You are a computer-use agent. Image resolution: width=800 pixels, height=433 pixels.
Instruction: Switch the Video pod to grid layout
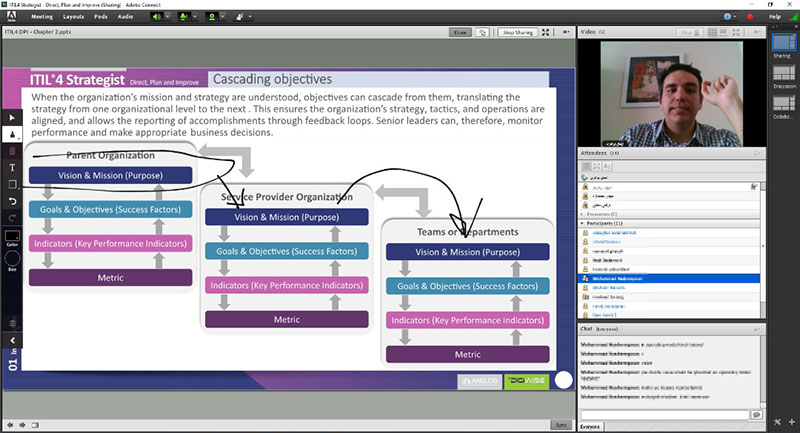[712, 32]
